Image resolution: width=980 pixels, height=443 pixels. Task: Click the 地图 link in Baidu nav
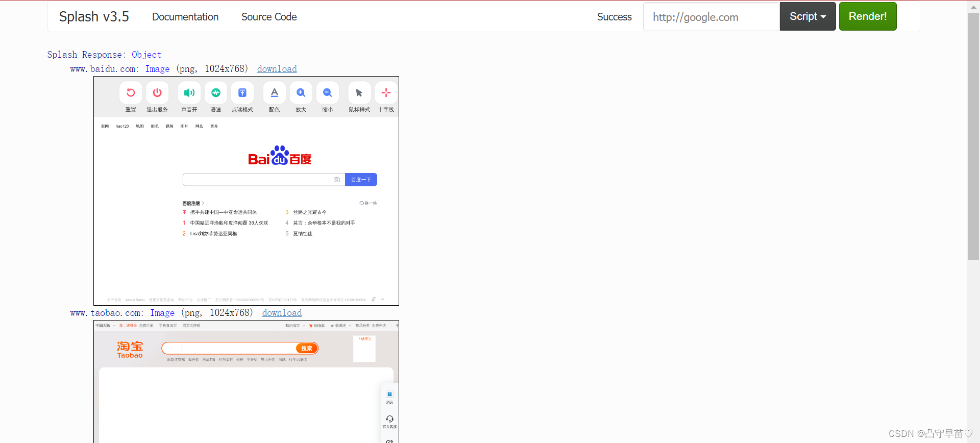click(x=140, y=126)
